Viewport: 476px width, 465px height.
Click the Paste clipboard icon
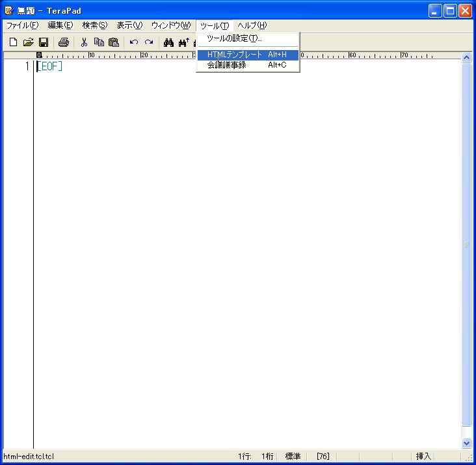coord(114,42)
